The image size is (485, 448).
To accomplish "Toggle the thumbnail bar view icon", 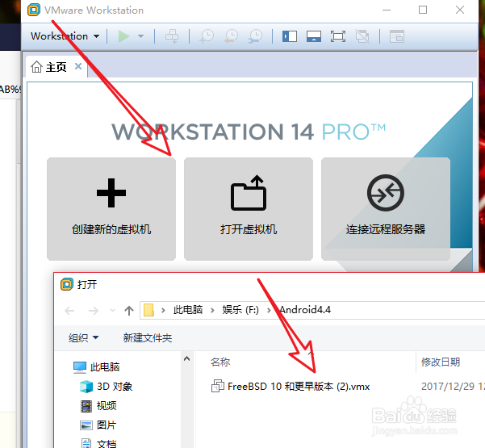I will coord(314,36).
